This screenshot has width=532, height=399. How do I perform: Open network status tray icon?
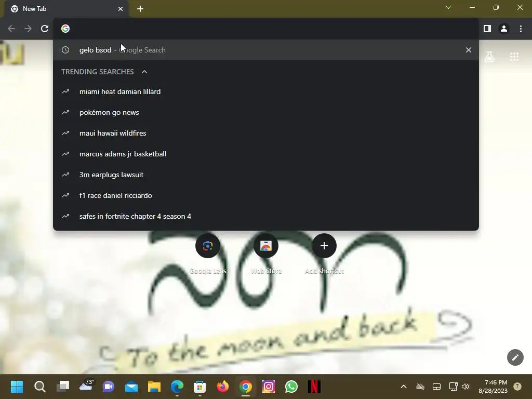(x=453, y=387)
